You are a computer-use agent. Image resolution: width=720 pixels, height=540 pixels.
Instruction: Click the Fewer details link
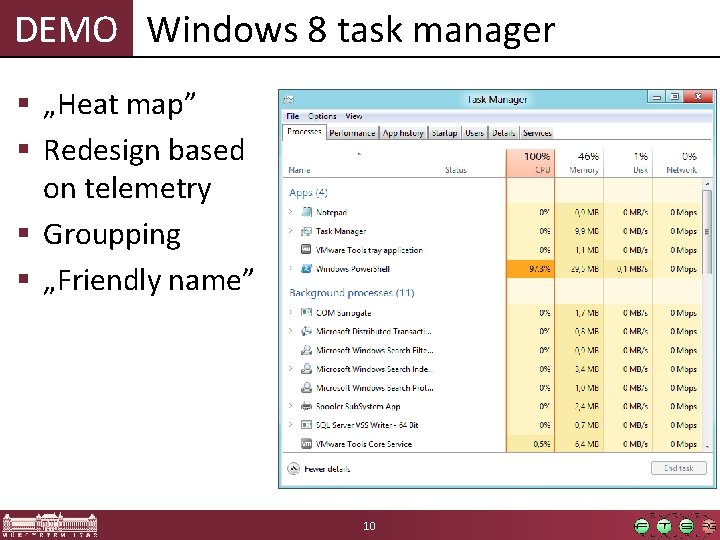pos(327,469)
